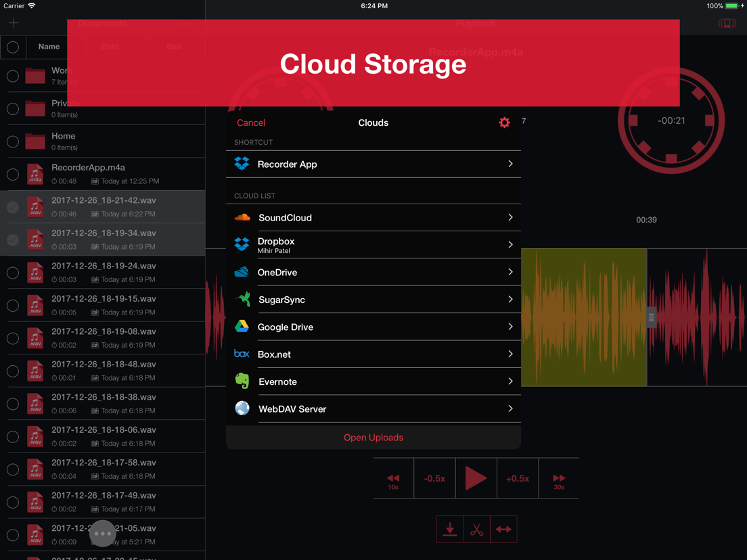Create a new recording with the plus icon
Image resolution: width=747 pixels, height=560 pixels.
(13, 22)
